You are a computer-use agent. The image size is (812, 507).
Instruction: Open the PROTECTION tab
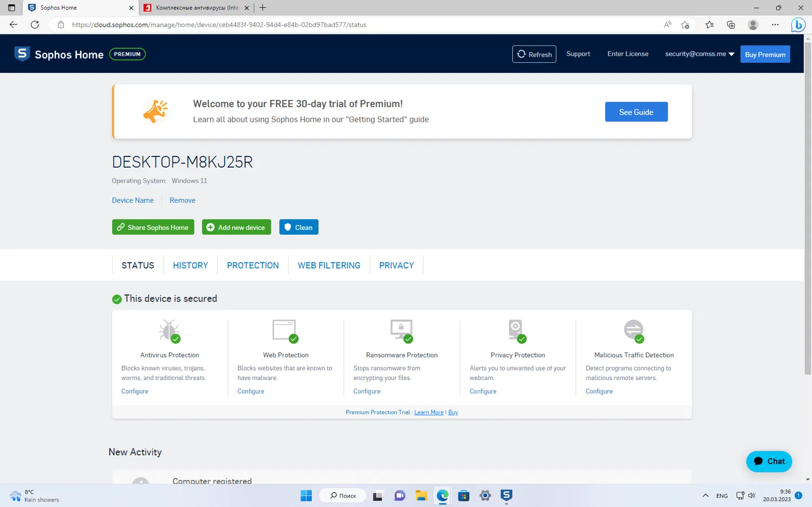pos(253,265)
